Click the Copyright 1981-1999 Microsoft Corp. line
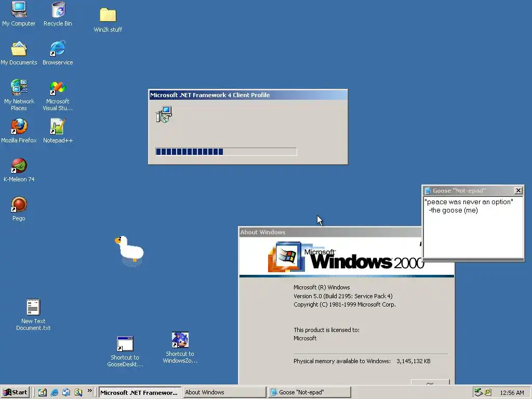 [345, 304]
